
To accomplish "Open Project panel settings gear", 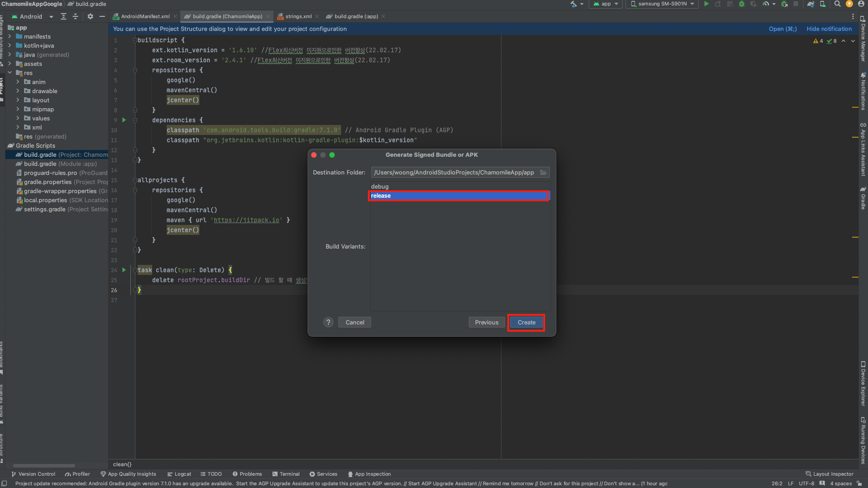I will [x=90, y=16].
